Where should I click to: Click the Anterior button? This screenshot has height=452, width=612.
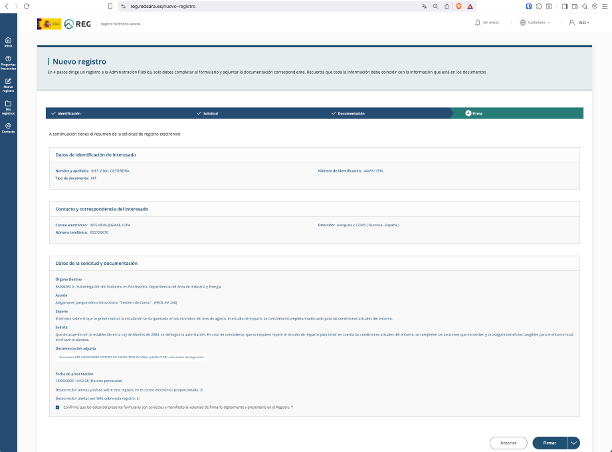(508, 442)
